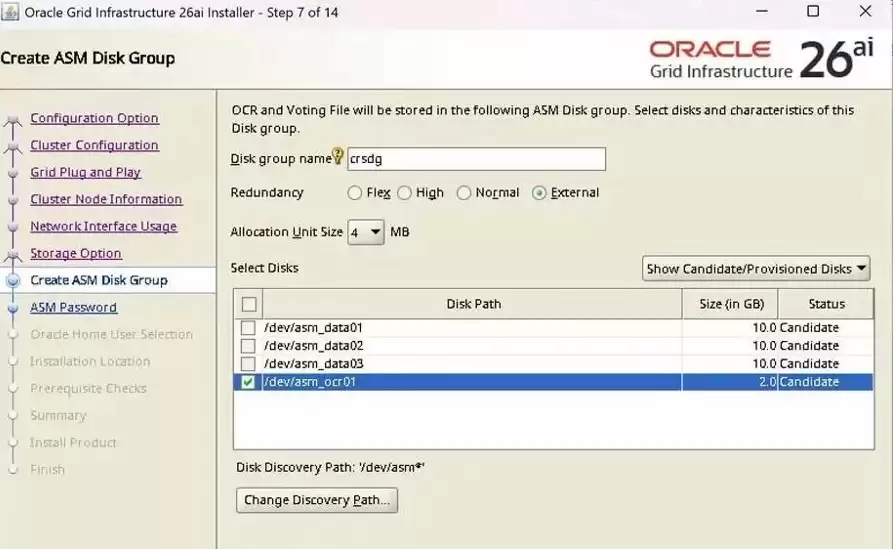Click the ASM Password step marker icon

pos(13,308)
